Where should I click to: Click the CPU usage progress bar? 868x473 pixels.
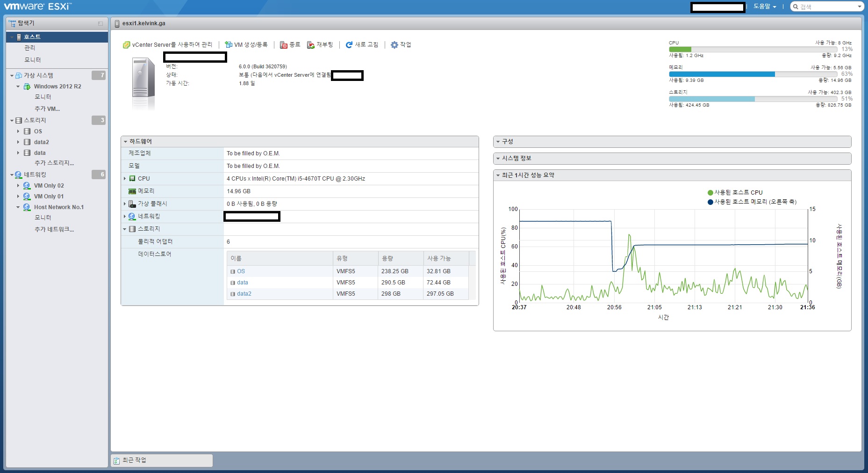point(753,49)
